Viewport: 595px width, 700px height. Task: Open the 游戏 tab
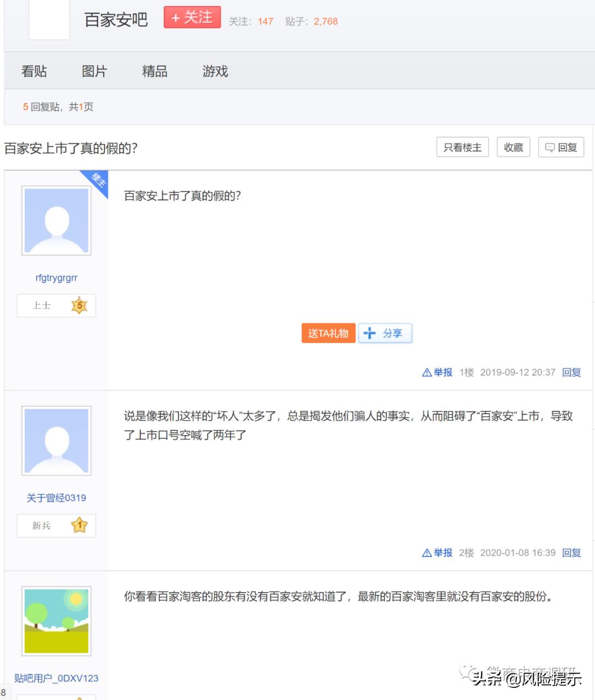[x=214, y=71]
